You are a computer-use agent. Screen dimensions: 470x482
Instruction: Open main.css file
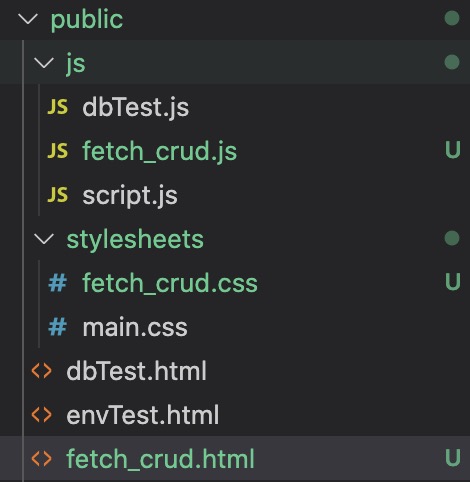click(x=135, y=327)
